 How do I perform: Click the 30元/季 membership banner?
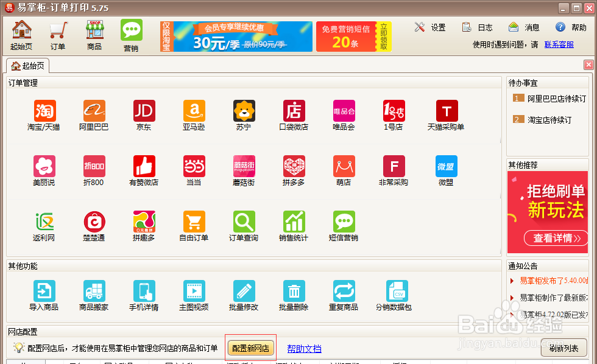pyautogui.click(x=236, y=37)
